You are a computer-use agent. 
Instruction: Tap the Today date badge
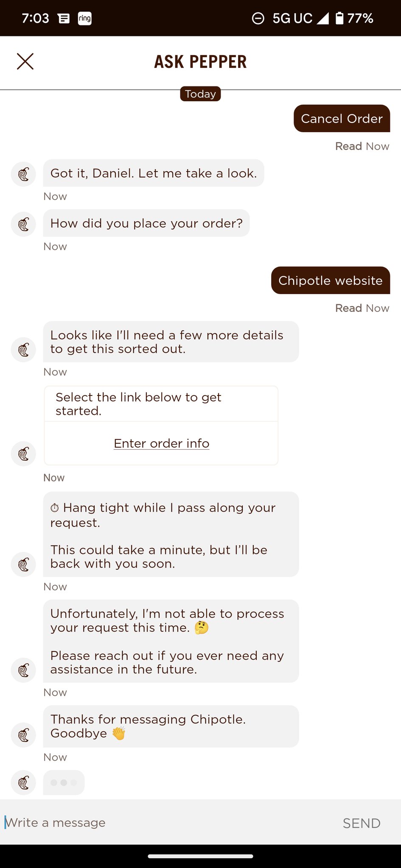coord(200,94)
